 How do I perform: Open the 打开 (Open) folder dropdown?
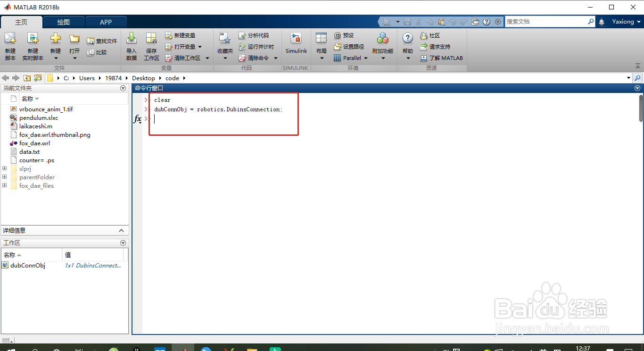click(74, 58)
